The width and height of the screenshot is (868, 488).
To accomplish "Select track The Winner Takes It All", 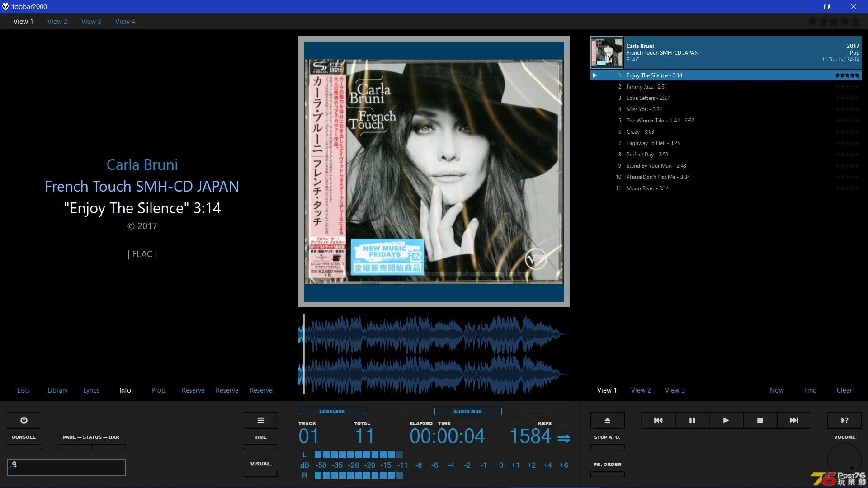I will (726, 121).
